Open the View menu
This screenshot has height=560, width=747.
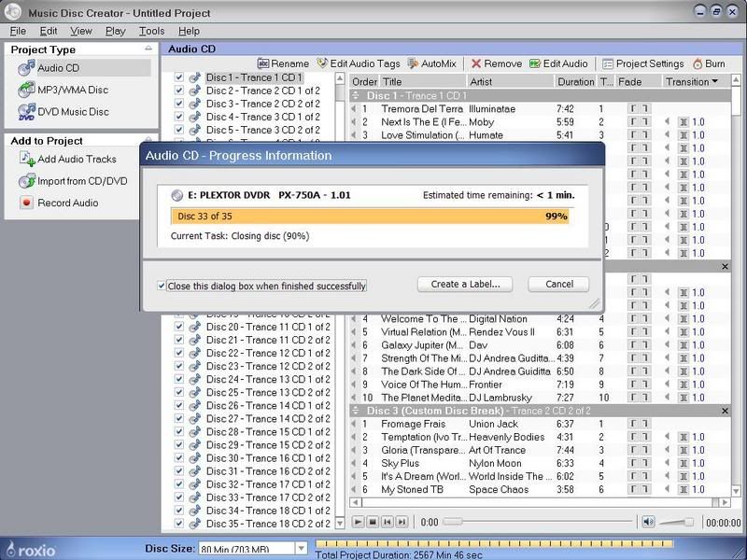click(x=81, y=31)
